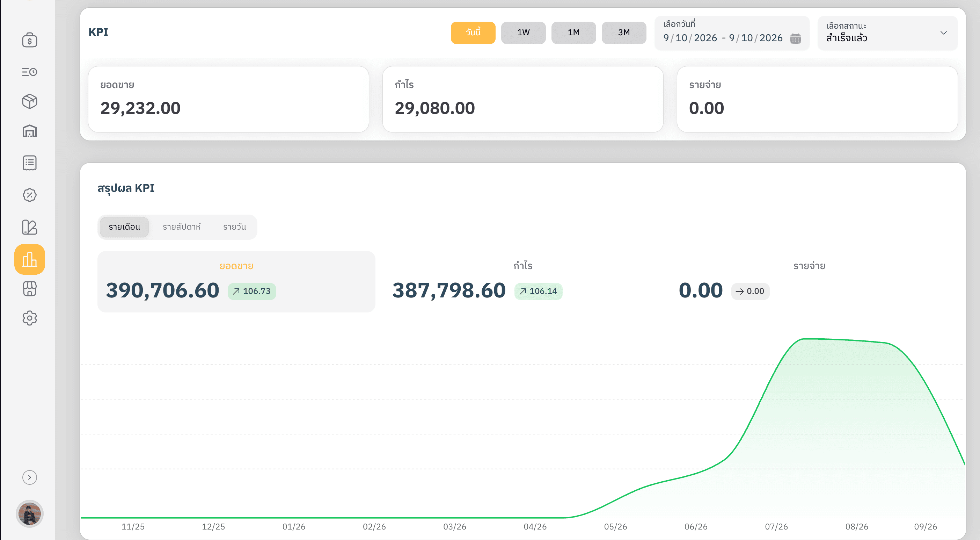This screenshot has height=540, width=980.
Task: Open the discount percent badge icon
Action: click(x=29, y=195)
